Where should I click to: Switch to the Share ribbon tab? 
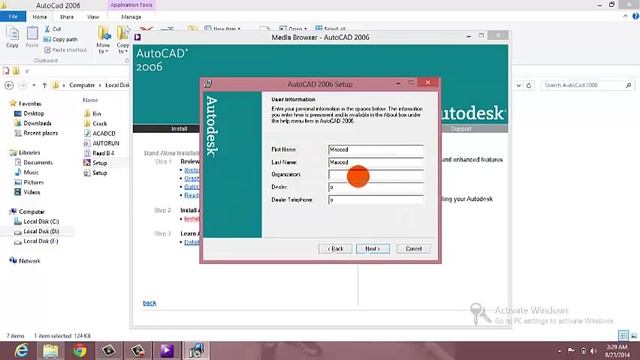click(x=67, y=17)
